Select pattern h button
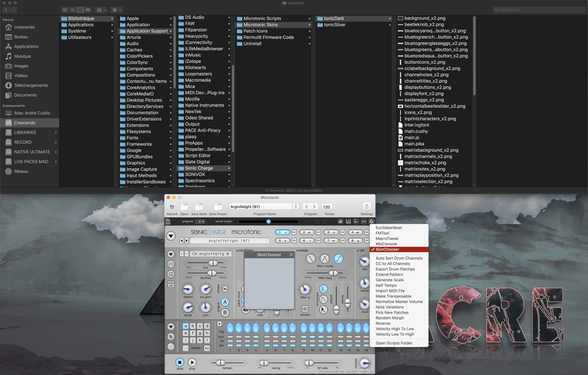The image size is (588, 375). click(207, 333)
